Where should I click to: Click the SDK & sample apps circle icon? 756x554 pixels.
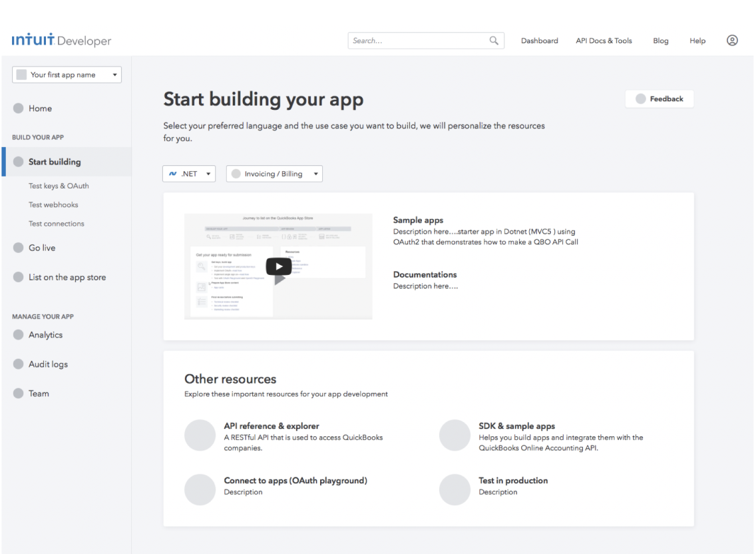(455, 435)
